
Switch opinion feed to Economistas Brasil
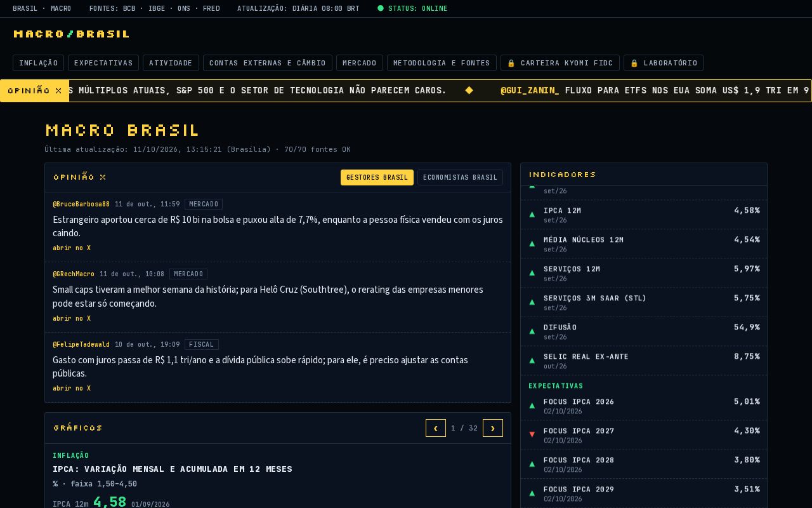pos(460,178)
